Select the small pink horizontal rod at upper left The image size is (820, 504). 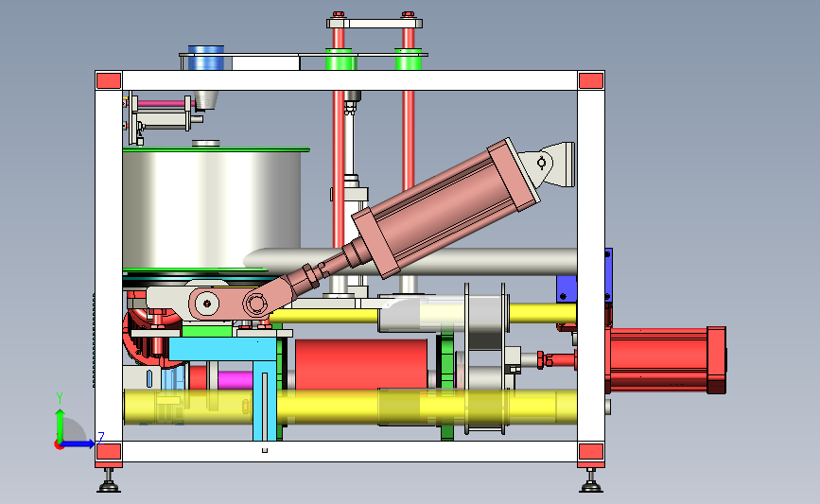161,104
